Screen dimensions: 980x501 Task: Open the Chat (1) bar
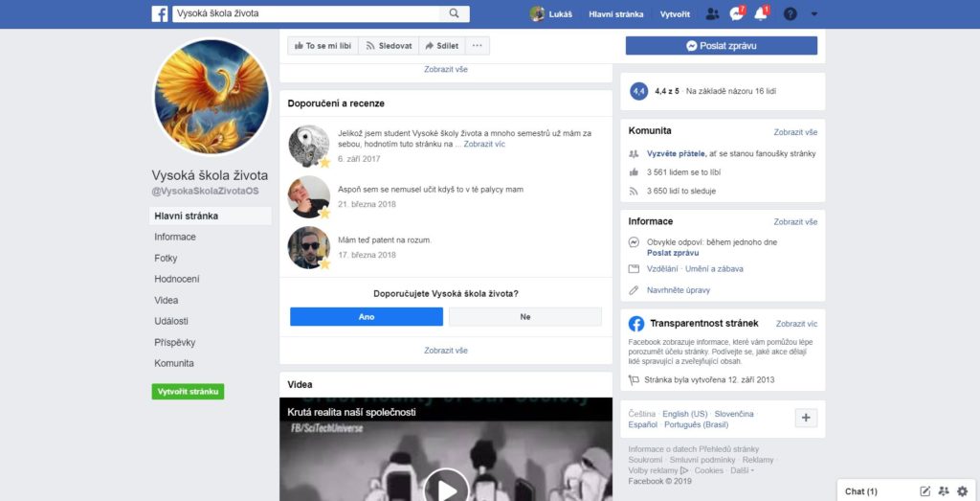(x=861, y=491)
